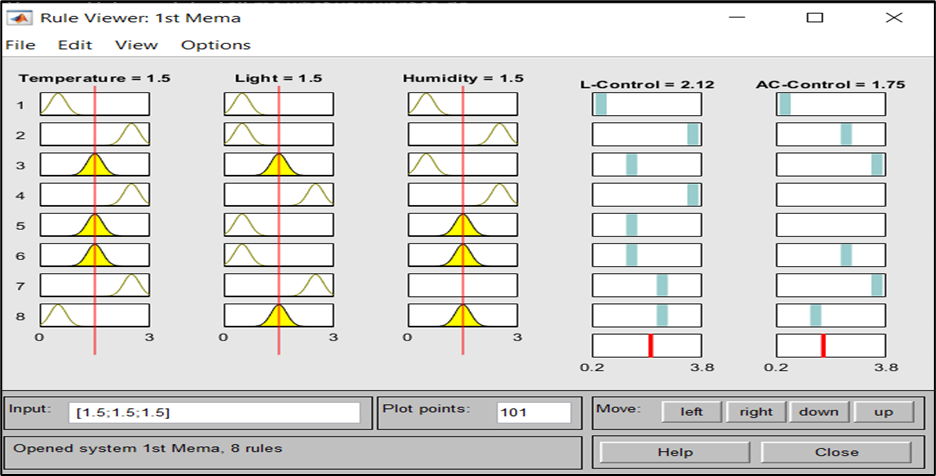Select rule number 5
The height and width of the screenshot is (476, 936).
click(21, 226)
